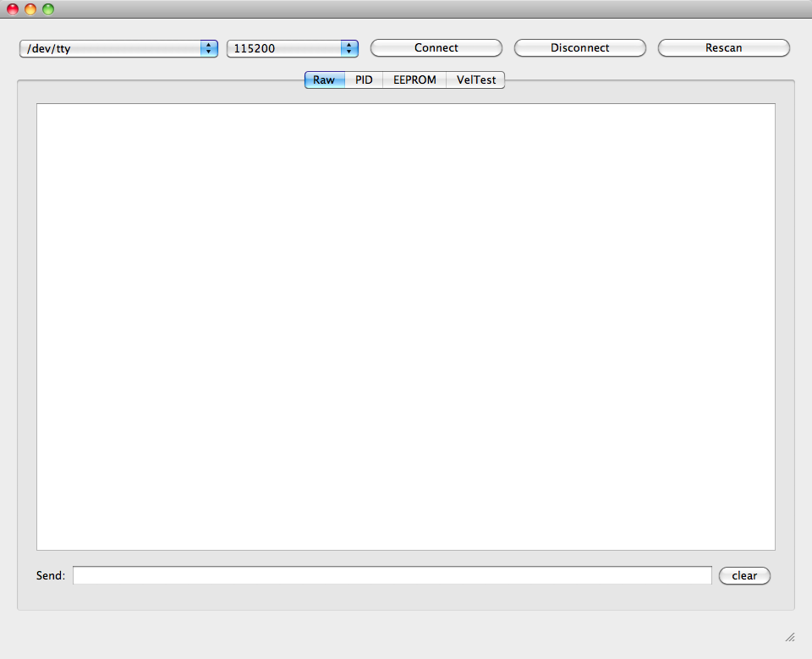812x659 pixels.
Task: Click the blue arrows on the baud selector
Action: [x=349, y=49]
